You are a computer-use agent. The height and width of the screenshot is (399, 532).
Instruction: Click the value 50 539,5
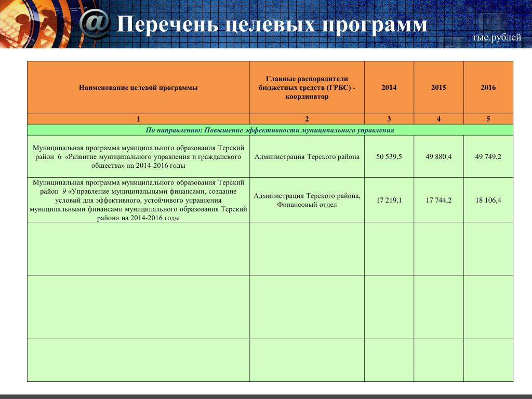(389, 156)
